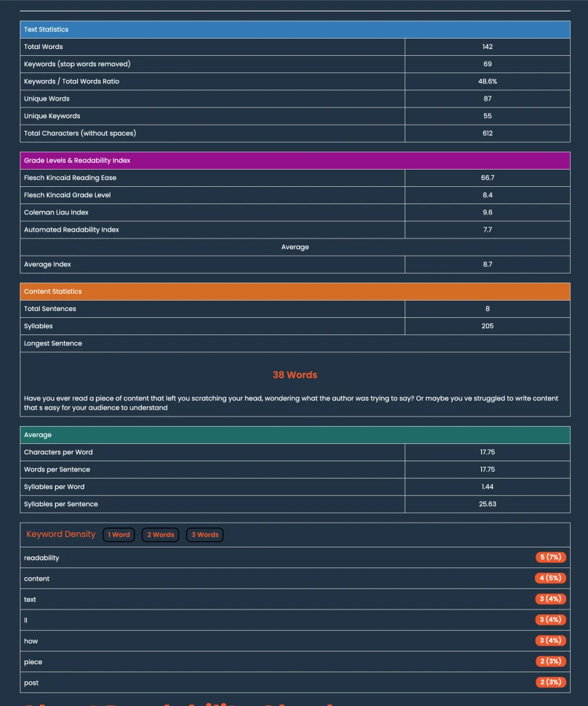Image resolution: width=588 pixels, height=706 pixels.
Task: Click the 4 (5%) badge for content
Action: tap(550, 578)
